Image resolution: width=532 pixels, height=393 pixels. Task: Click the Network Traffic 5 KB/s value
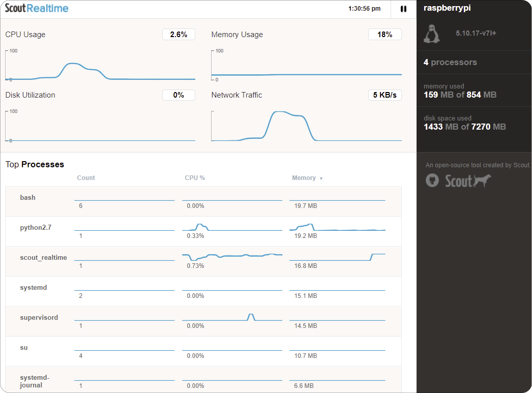pos(385,95)
